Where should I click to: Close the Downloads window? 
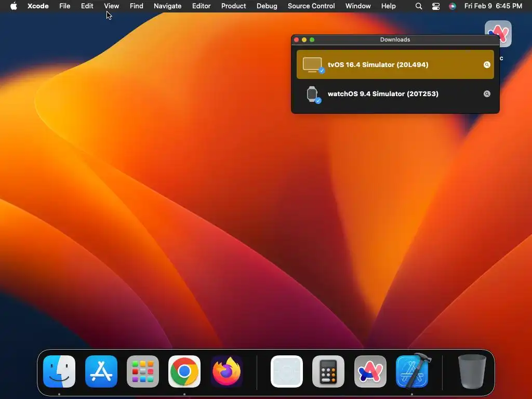296,39
